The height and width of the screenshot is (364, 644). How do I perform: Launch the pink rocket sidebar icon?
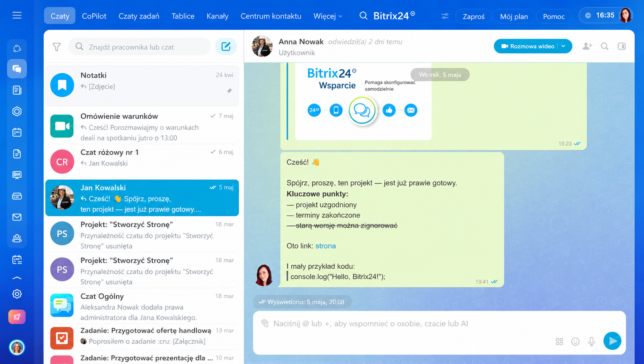click(x=17, y=317)
